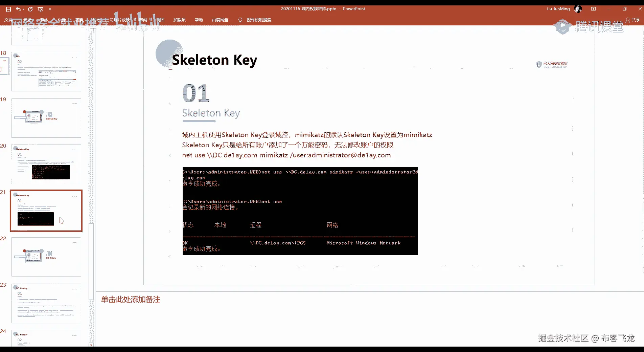
Task: Switch to the 开始 (Home) ribbon tab
Action: tap(27, 20)
